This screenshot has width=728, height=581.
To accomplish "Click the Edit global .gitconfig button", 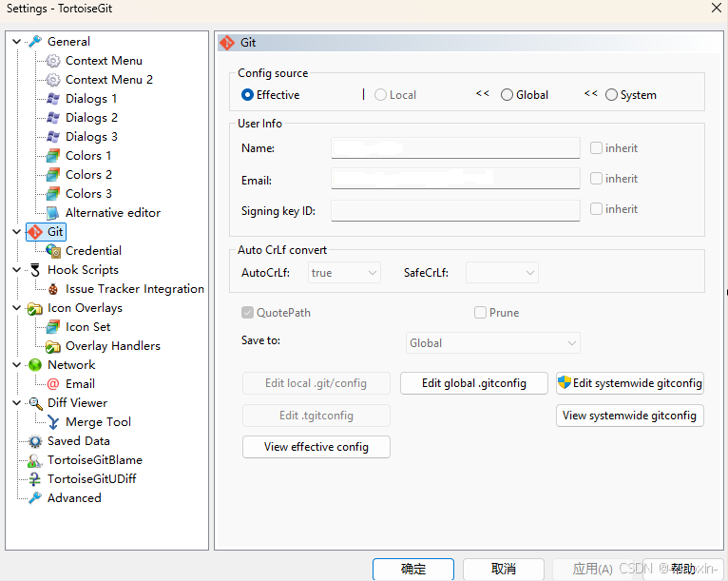I will [x=474, y=383].
